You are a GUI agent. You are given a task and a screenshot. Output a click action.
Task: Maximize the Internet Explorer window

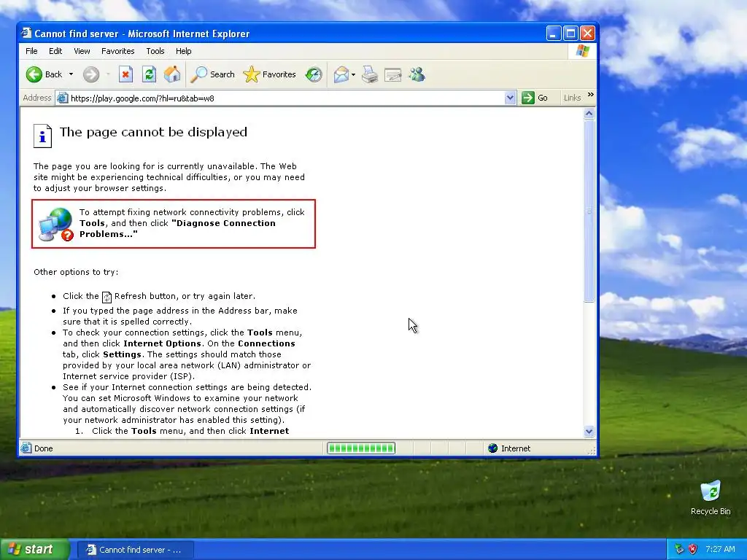pos(570,34)
